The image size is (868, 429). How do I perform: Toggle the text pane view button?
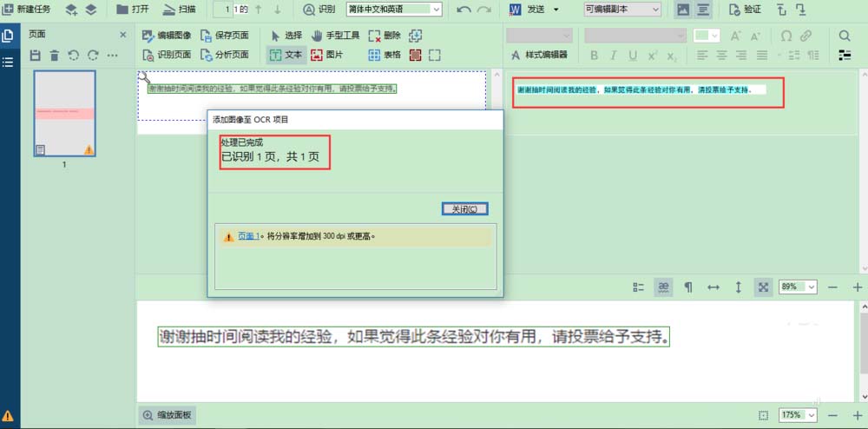704,10
